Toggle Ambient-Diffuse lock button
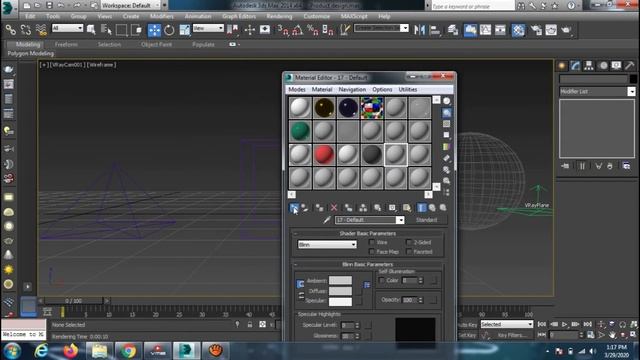The image size is (640, 360). pos(300,284)
